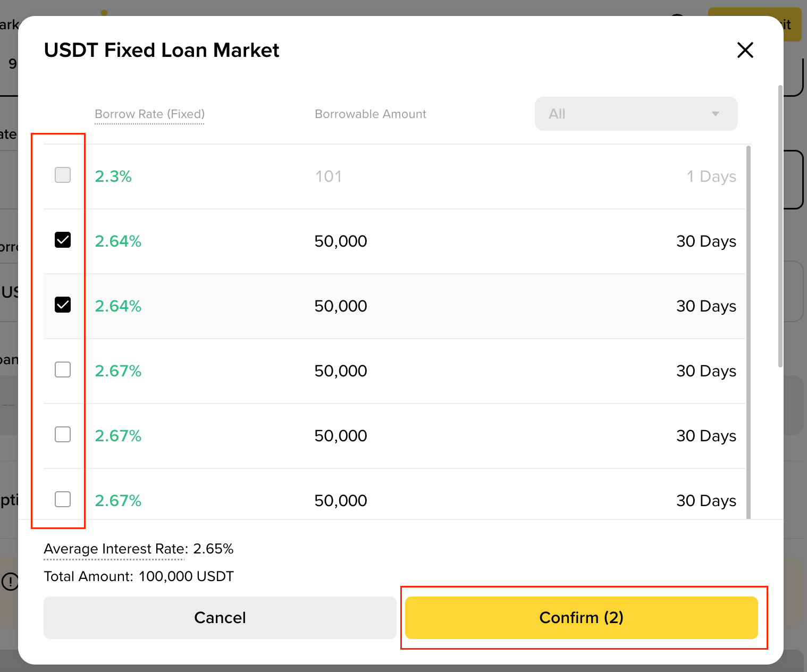Open the All duration filter dropdown

point(635,114)
